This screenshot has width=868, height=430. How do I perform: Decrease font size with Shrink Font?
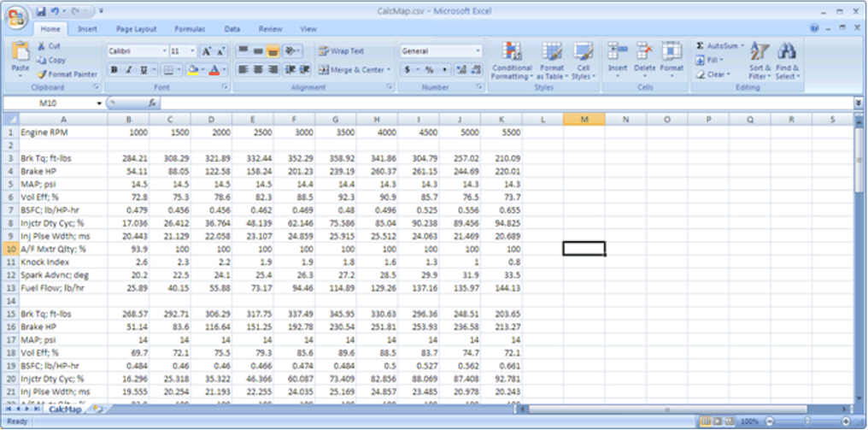(221, 51)
